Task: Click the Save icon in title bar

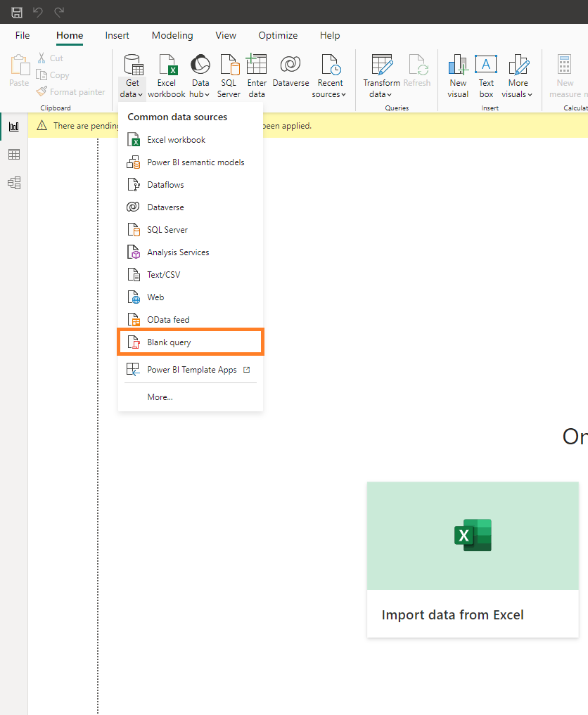Action: click(x=17, y=13)
